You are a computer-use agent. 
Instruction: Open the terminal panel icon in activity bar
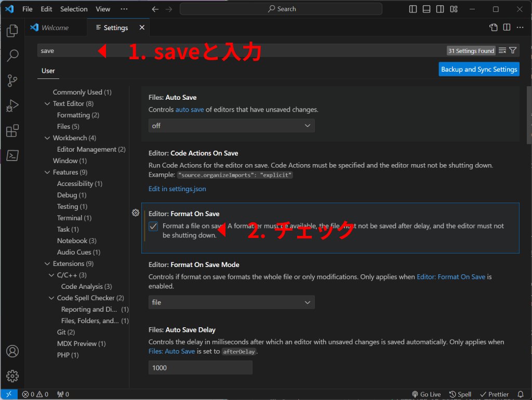(x=12, y=156)
